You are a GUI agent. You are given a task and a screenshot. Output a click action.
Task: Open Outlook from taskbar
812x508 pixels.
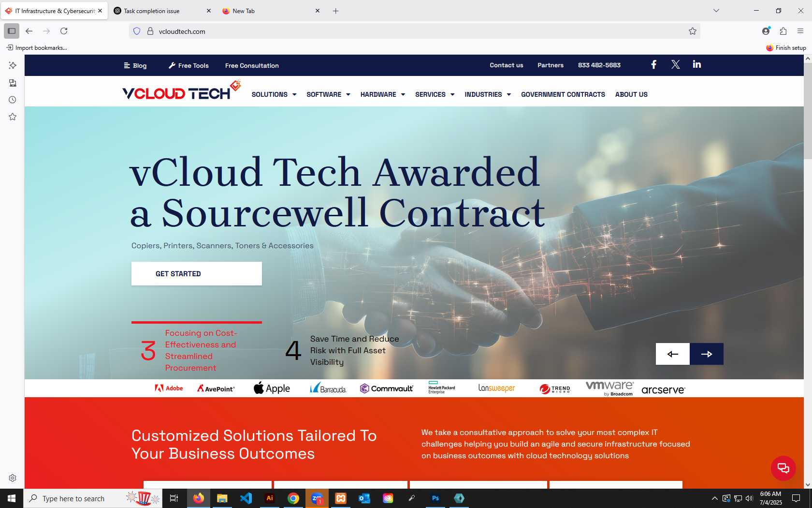[364, 498]
